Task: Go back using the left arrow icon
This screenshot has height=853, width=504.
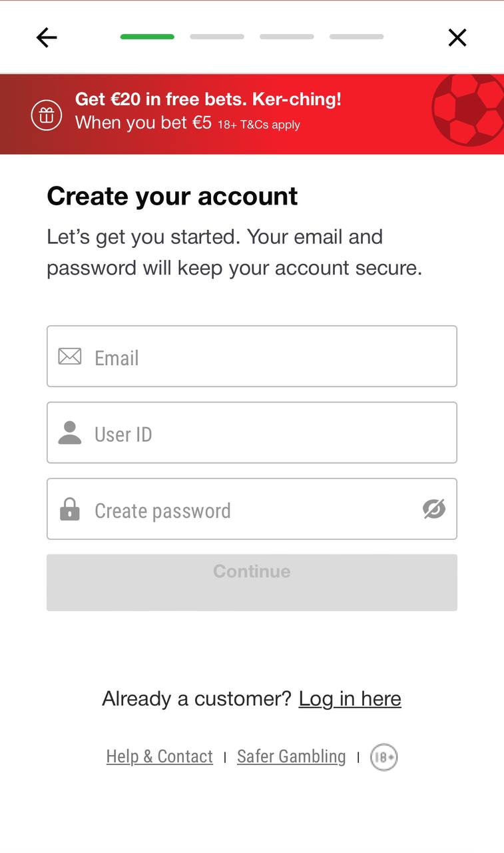Action: (x=47, y=37)
